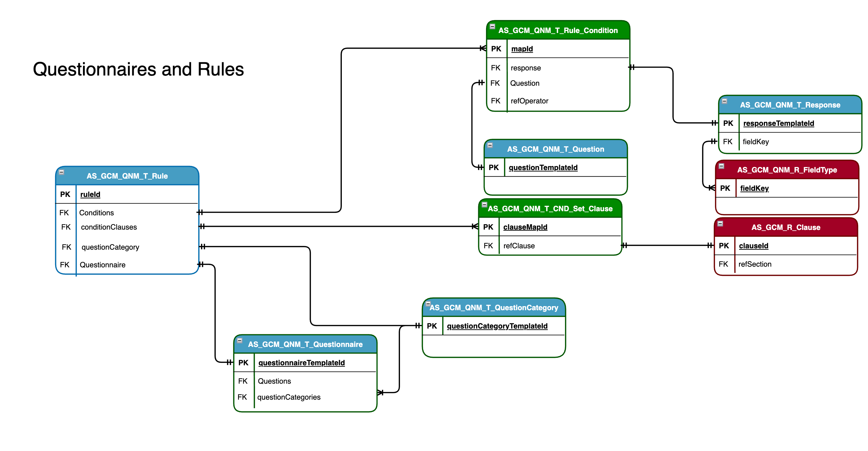Select the Question field in Rule_Condition
The width and height of the screenshot is (868, 451).
click(525, 83)
